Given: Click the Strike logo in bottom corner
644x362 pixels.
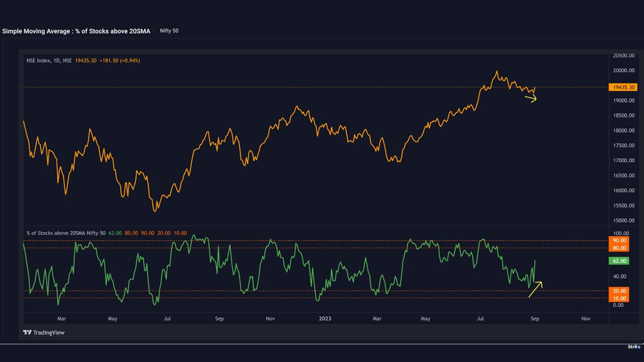Looking at the screenshot, I should pyautogui.click(x=633, y=346).
